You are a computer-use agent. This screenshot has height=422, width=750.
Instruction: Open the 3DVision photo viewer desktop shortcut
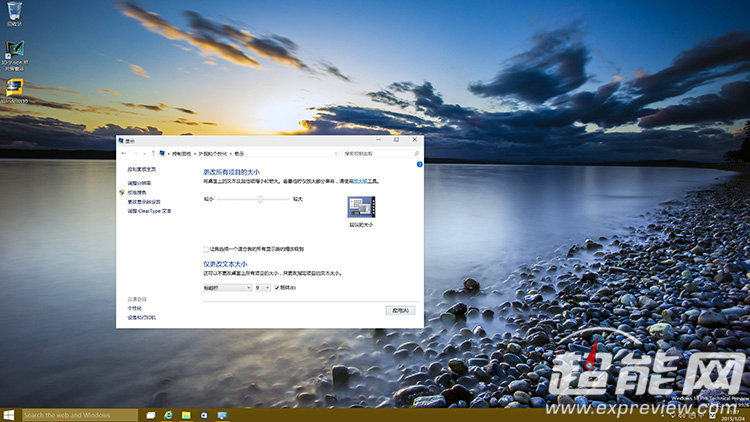pyautogui.click(x=14, y=50)
